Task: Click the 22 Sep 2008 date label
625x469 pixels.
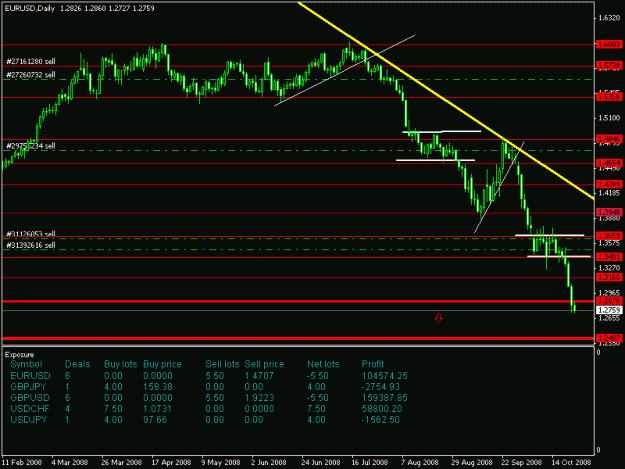Action: (x=521, y=462)
